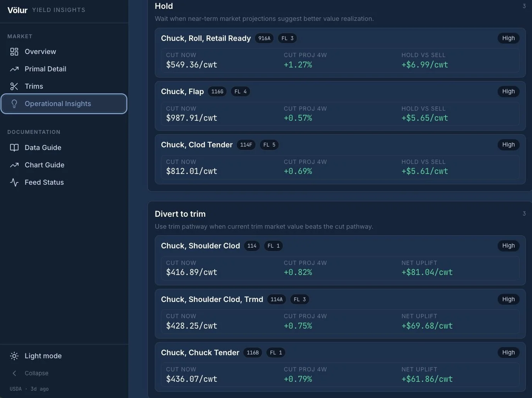Click the +$6.99/cwt hold vs sell value
532x398 pixels.
click(425, 65)
